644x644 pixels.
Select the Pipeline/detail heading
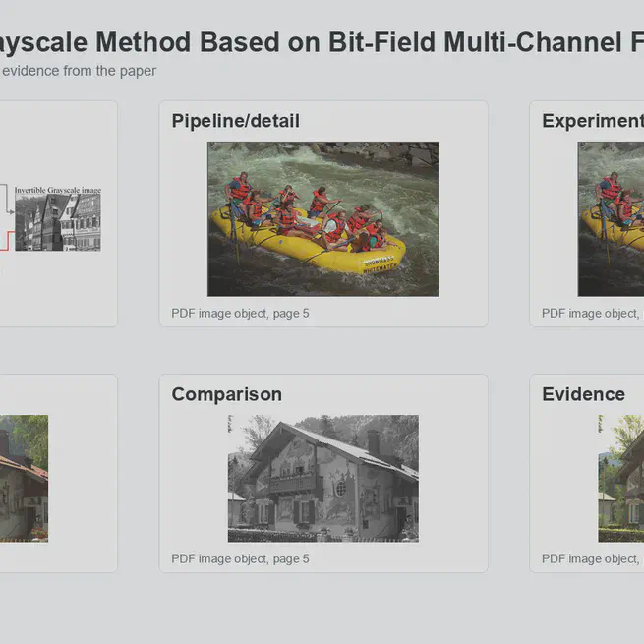tap(236, 121)
